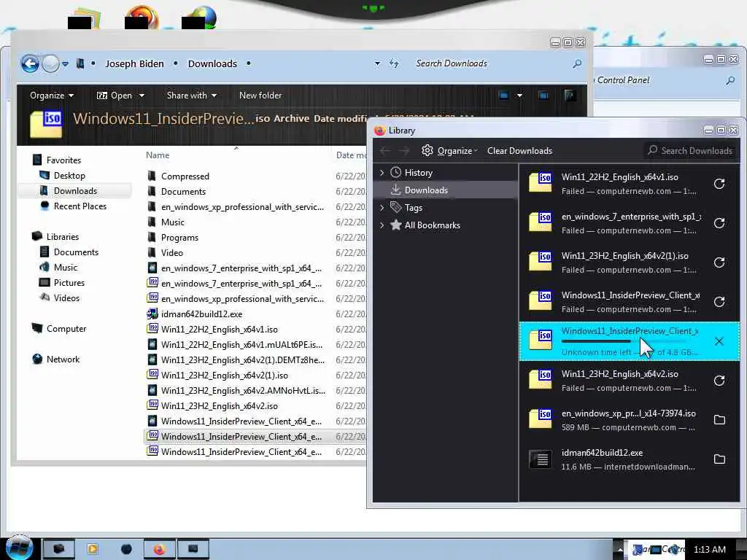Viewport: 747px width, 560px height.
Task: Expand the Open button dropdown arrow
Action: [142, 96]
